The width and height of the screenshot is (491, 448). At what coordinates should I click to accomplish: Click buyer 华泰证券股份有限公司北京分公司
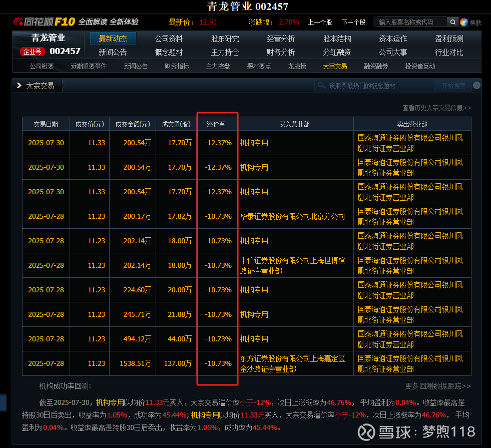point(292,216)
